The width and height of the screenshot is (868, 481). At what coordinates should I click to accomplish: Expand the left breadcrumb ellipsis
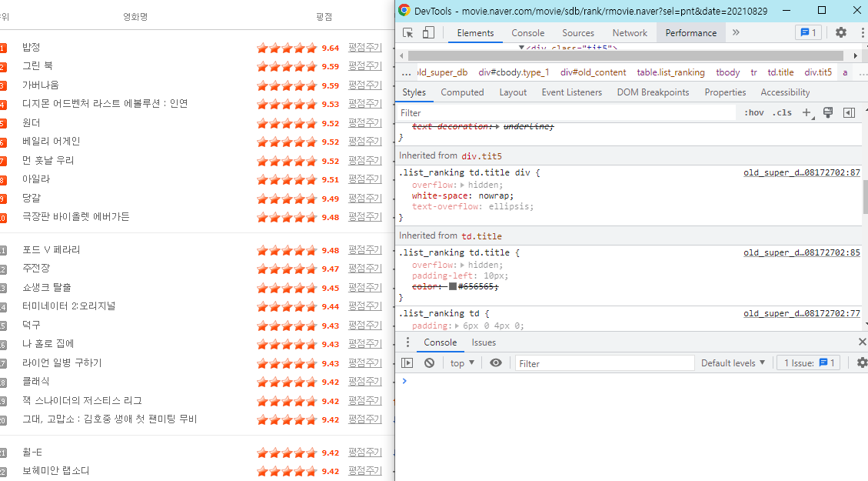406,72
